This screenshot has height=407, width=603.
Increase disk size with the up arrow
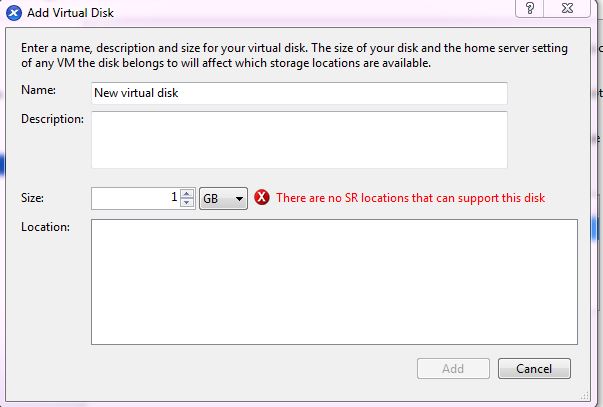click(x=187, y=193)
